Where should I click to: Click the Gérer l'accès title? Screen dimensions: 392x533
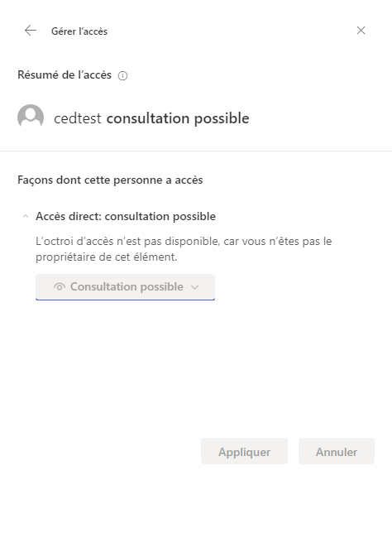79,31
